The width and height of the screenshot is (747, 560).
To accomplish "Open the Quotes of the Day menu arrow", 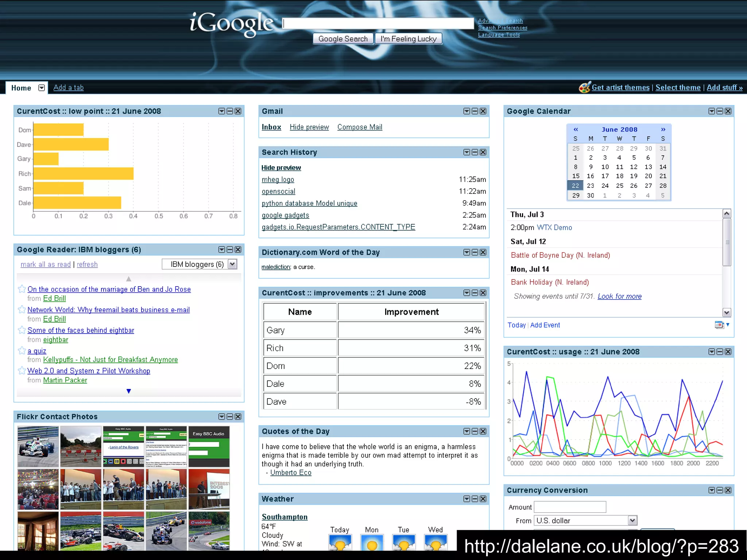I will [467, 431].
